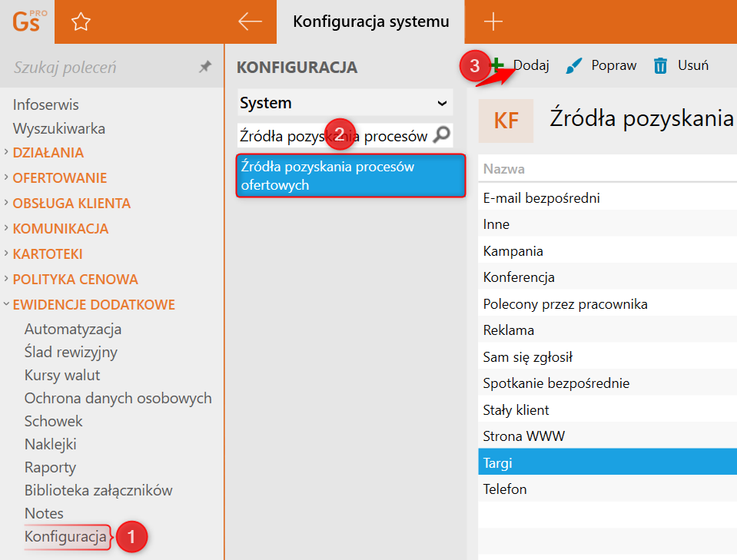
Task: Click the green plus Dodaj icon
Action: pyautogui.click(x=496, y=65)
